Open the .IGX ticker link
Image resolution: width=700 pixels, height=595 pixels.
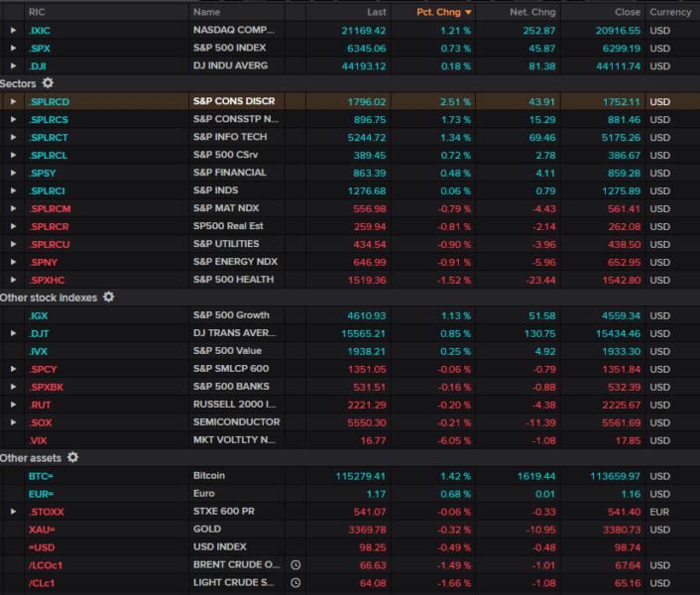(x=39, y=315)
